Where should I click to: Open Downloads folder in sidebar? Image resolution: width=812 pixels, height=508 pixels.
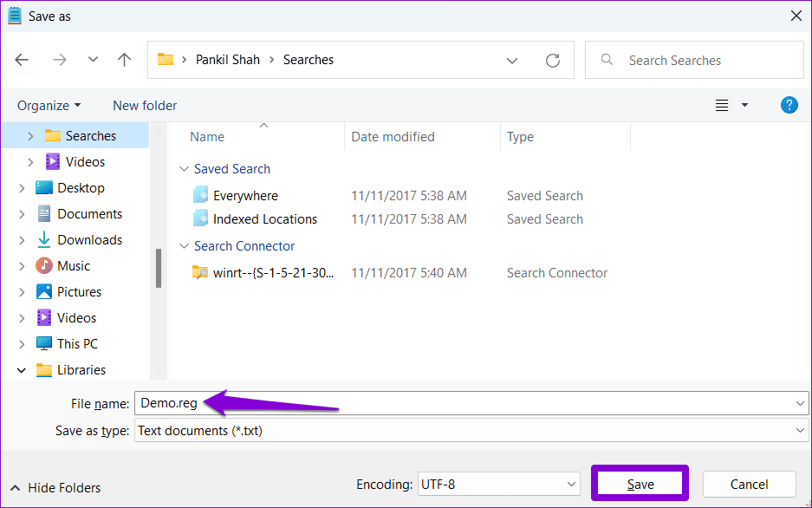[89, 240]
